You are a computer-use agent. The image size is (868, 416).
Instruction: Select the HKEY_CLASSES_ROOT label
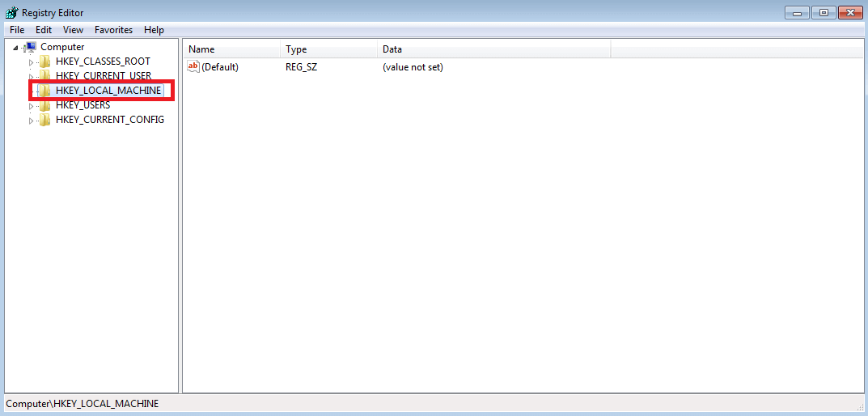tap(103, 62)
